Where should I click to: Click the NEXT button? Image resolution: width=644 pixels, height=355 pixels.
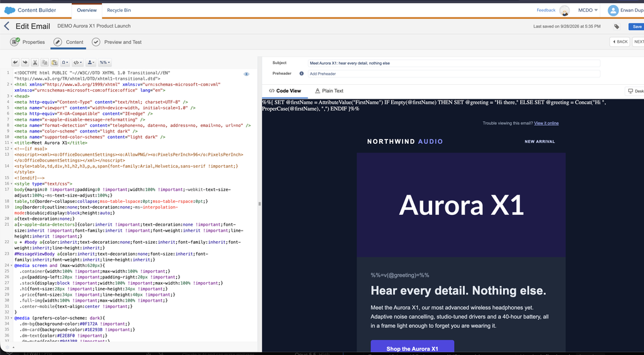(x=638, y=42)
